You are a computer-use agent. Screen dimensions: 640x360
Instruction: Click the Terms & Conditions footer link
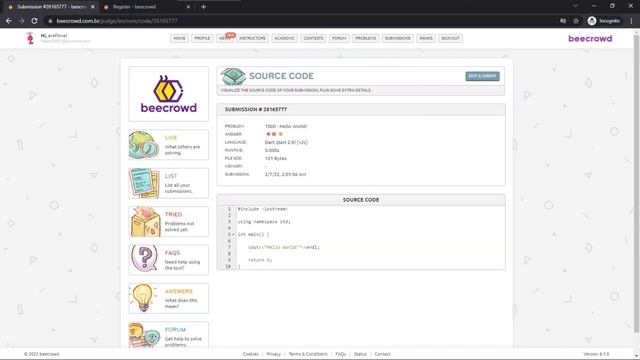308,354
